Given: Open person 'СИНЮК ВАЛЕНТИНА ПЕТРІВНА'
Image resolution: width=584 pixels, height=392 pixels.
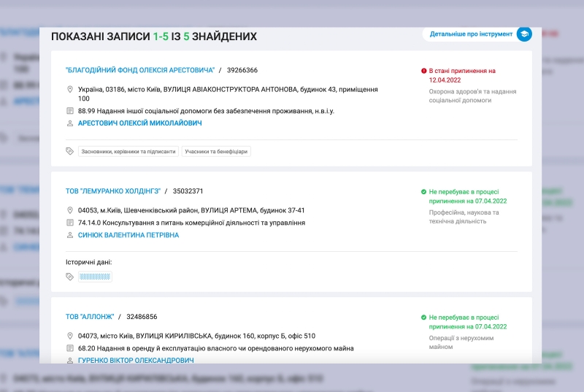Looking at the screenshot, I should point(128,235).
